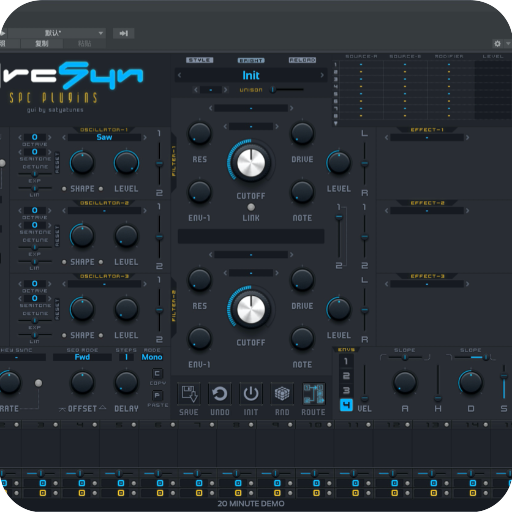Toggle the LINK button between filters
The image size is (512, 512).
pos(251,207)
